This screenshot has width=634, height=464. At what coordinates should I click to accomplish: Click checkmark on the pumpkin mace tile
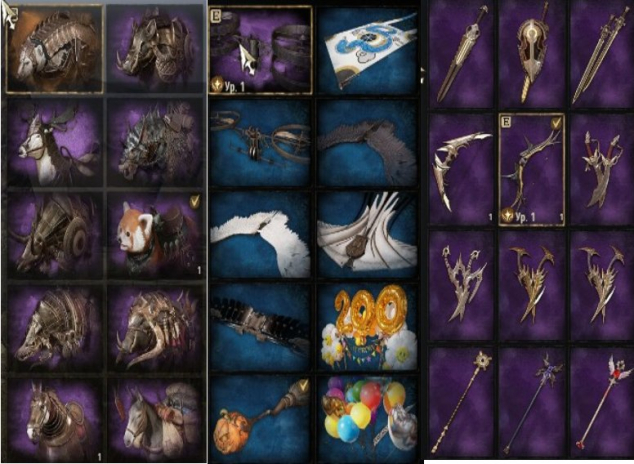[302, 386]
